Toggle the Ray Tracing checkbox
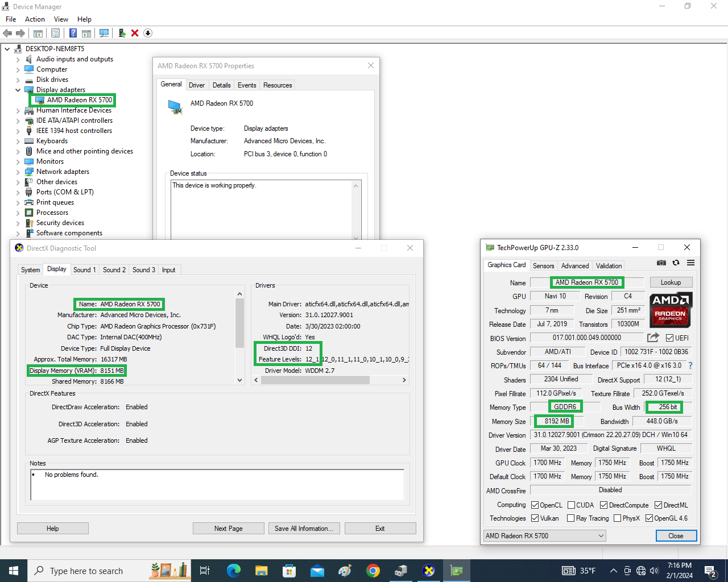728x582 pixels. coord(570,518)
